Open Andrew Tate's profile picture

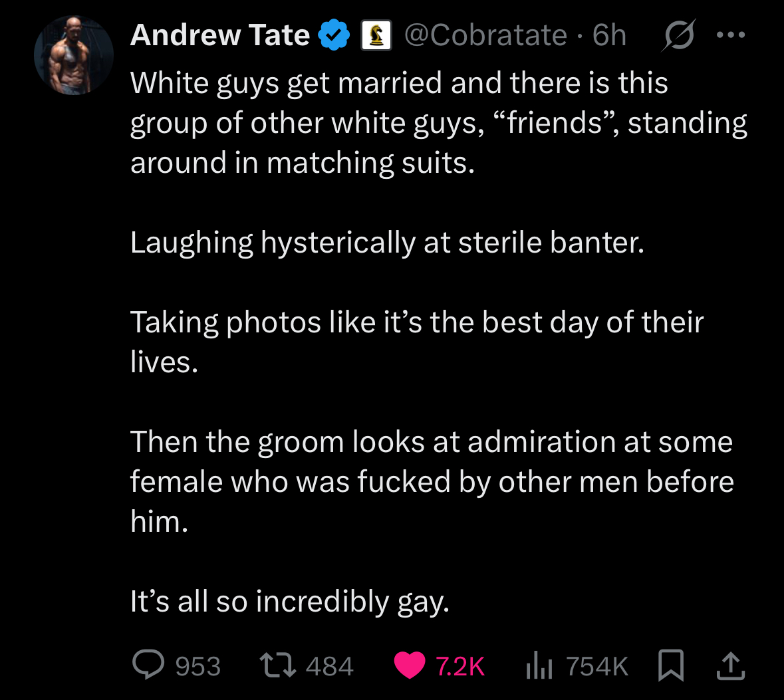point(74,55)
